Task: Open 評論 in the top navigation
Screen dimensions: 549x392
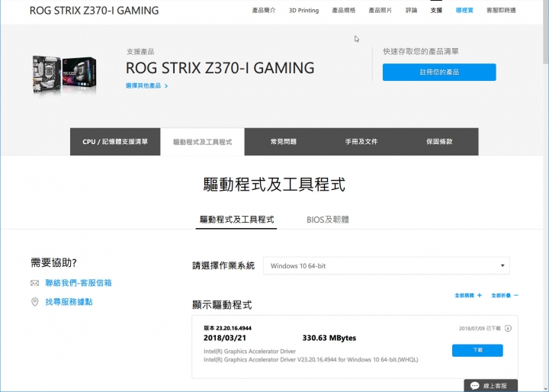Action: click(411, 11)
